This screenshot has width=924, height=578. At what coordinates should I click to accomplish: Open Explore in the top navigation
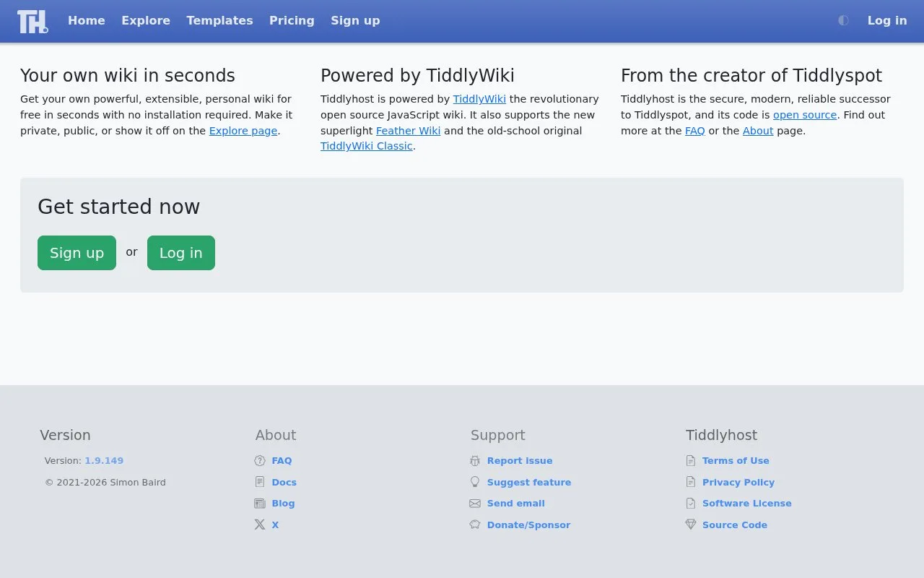pyautogui.click(x=146, y=21)
